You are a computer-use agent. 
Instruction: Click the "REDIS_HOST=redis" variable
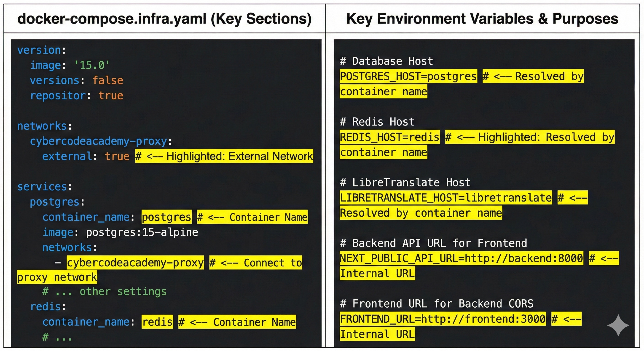tap(390, 137)
